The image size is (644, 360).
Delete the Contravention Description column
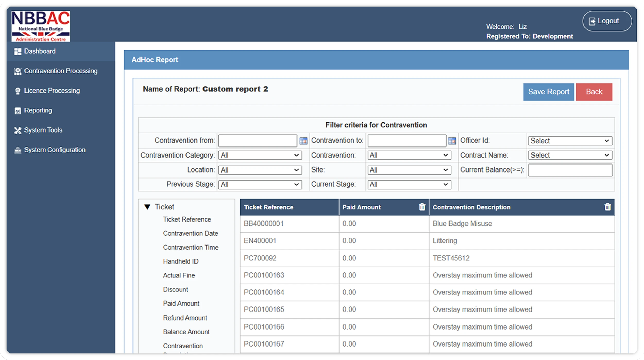point(607,207)
